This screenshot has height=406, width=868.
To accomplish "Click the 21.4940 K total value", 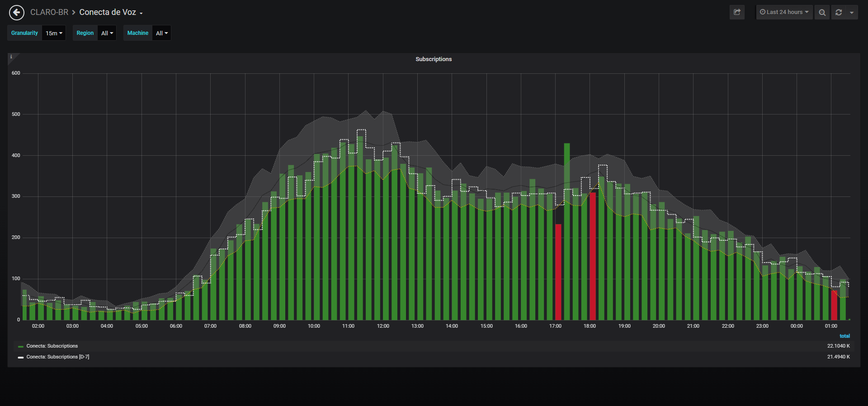I will [x=839, y=357].
